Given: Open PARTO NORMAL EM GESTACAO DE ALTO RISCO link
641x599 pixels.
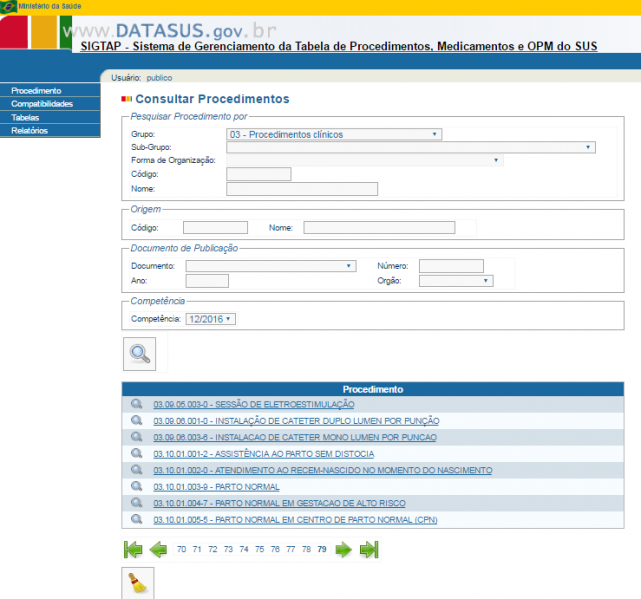Looking at the screenshot, I should tap(280, 503).
